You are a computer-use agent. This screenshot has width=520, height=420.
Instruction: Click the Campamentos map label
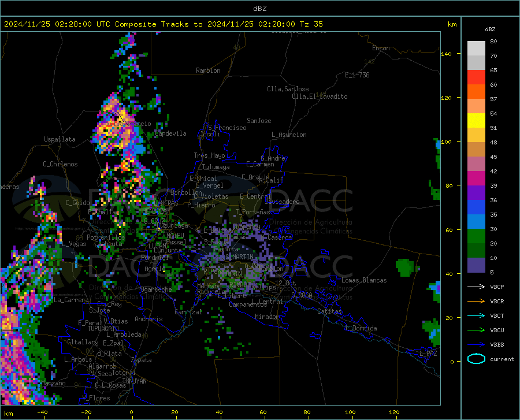248,304
